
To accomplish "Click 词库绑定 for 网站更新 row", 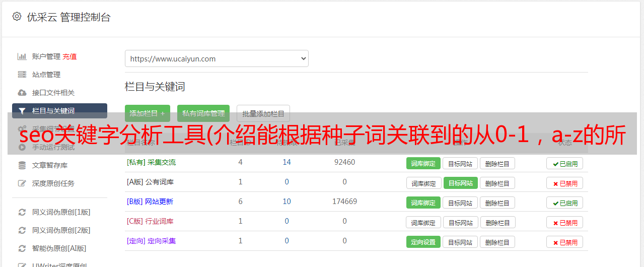I will (x=423, y=203).
